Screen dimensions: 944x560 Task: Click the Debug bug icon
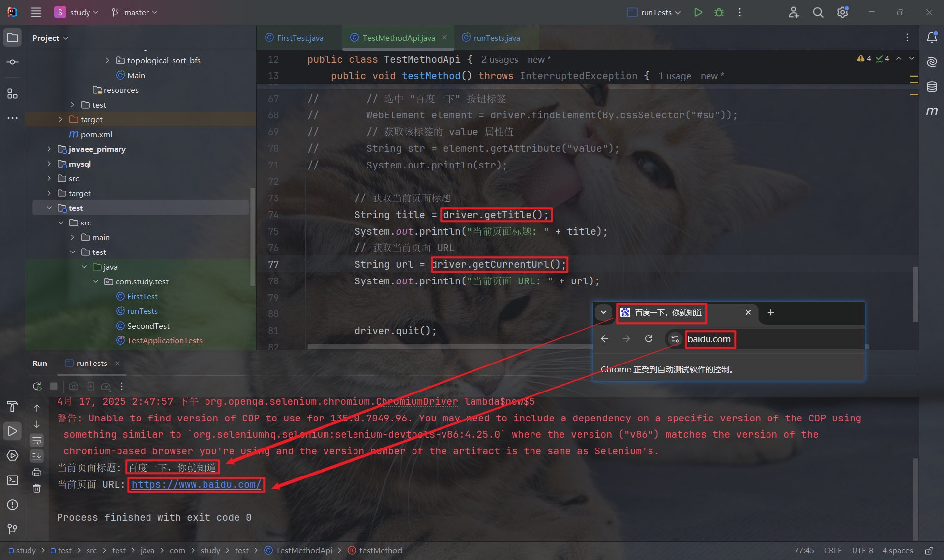pyautogui.click(x=719, y=12)
